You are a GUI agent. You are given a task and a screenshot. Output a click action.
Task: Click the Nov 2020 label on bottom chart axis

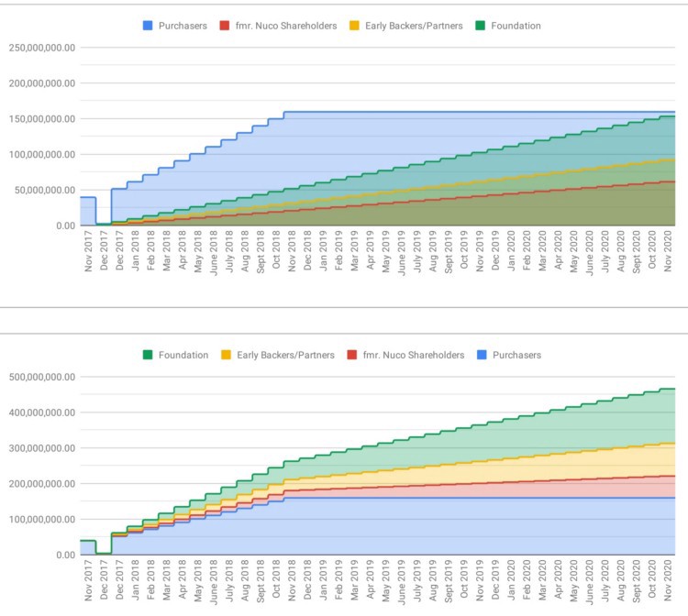tap(668, 580)
